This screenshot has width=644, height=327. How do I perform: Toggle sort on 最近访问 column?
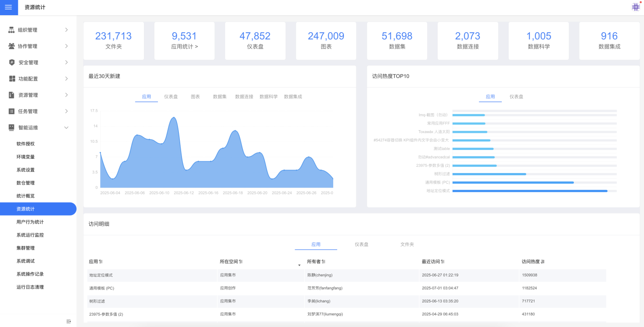point(442,262)
